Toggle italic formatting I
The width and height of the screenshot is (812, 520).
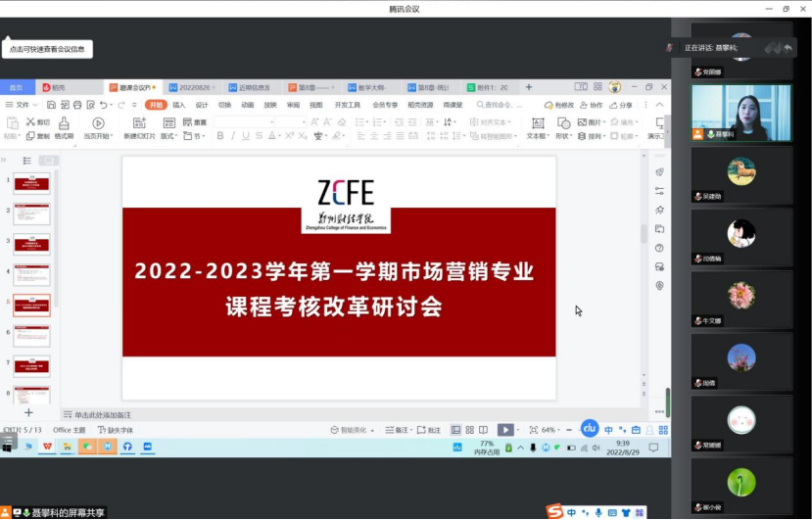(233, 136)
